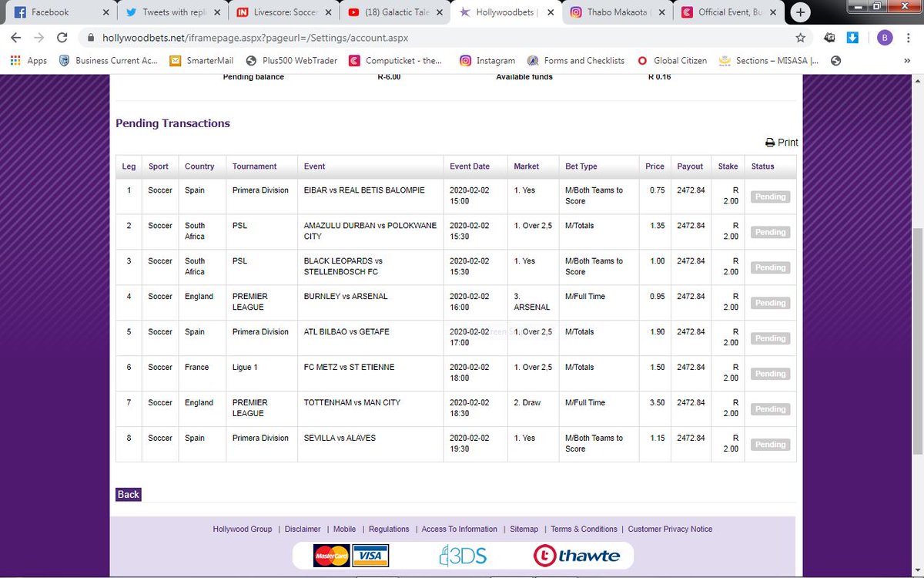Open Plus500 WebTrader bookmark

pyautogui.click(x=291, y=60)
